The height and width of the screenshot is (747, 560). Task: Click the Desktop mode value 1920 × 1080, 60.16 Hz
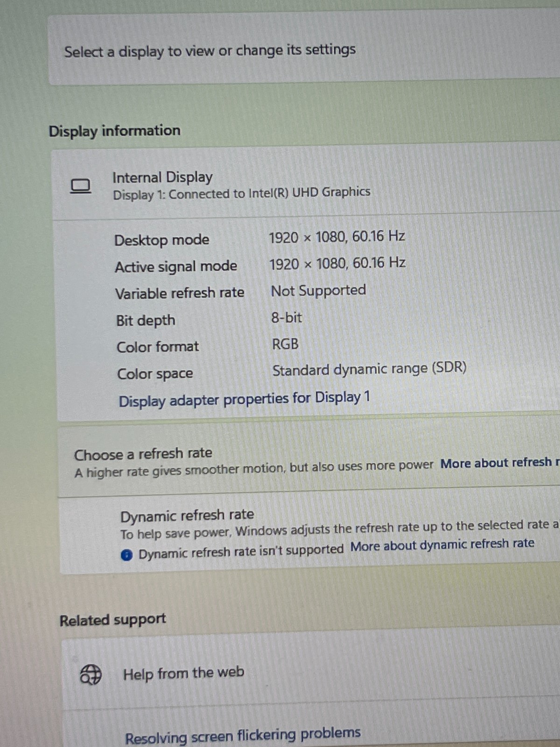click(337, 237)
